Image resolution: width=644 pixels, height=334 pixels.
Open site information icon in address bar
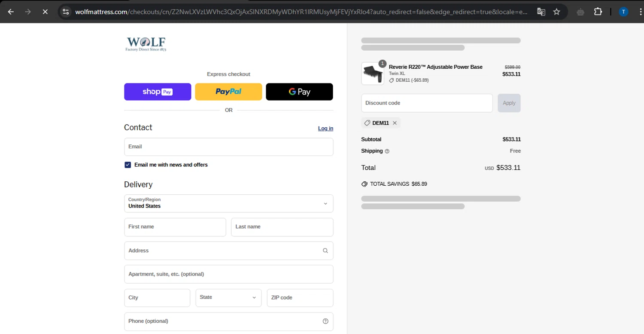click(66, 12)
